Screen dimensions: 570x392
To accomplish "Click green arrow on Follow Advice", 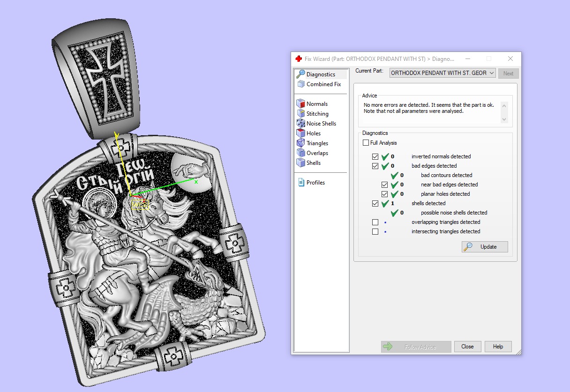I will tap(388, 347).
